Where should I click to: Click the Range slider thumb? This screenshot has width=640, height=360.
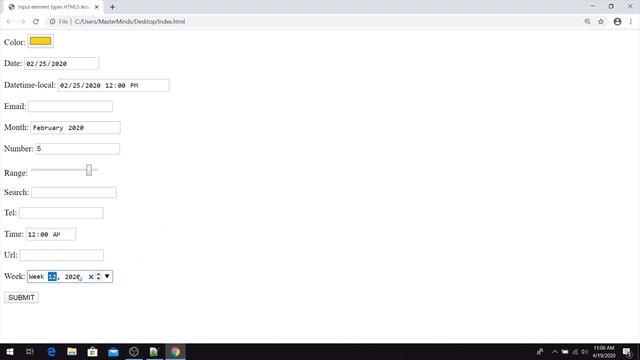[89, 170]
